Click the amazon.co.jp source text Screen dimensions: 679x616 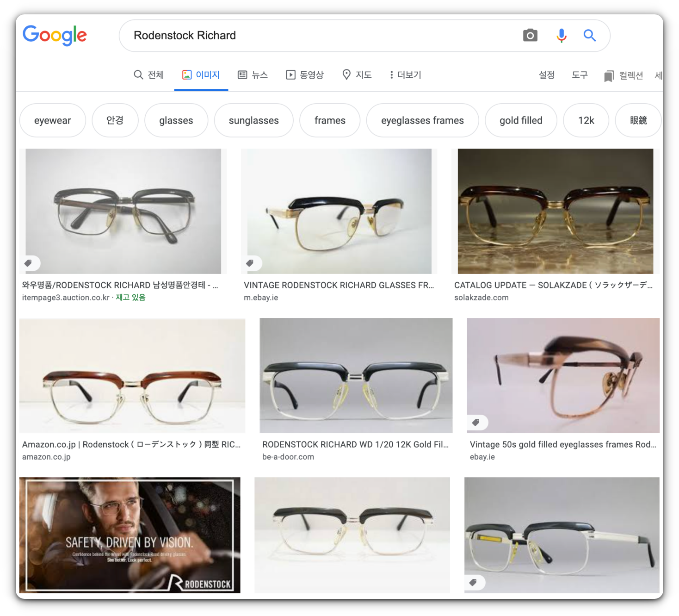[46, 457]
